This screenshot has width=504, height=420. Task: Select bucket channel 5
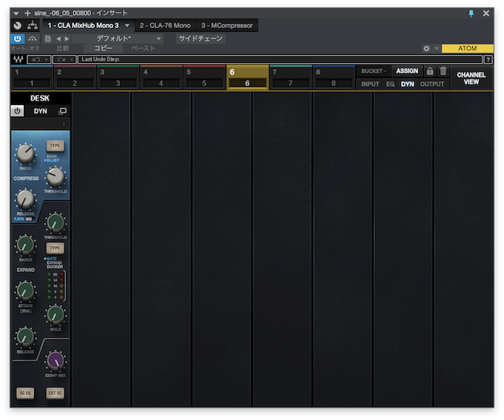click(204, 78)
